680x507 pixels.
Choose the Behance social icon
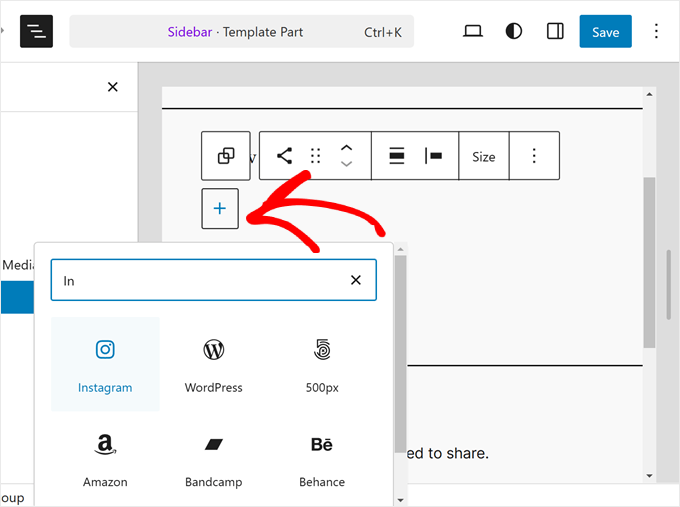click(x=322, y=458)
